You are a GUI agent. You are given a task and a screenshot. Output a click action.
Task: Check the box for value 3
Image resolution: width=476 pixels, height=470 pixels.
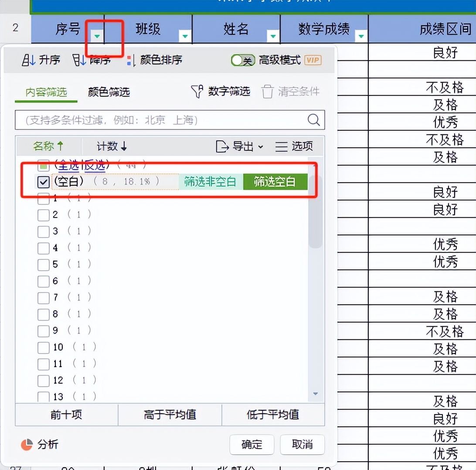[x=44, y=232]
